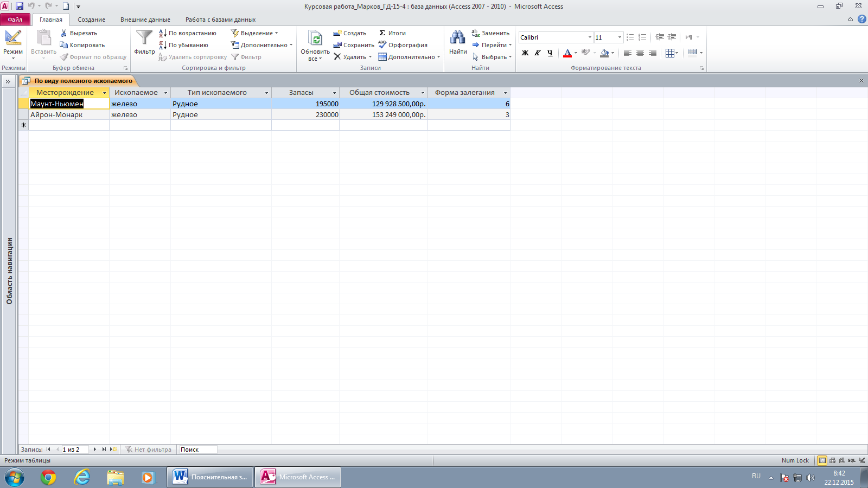Click numbered list icon
Viewport: 868px width, 488px height.
click(642, 37)
